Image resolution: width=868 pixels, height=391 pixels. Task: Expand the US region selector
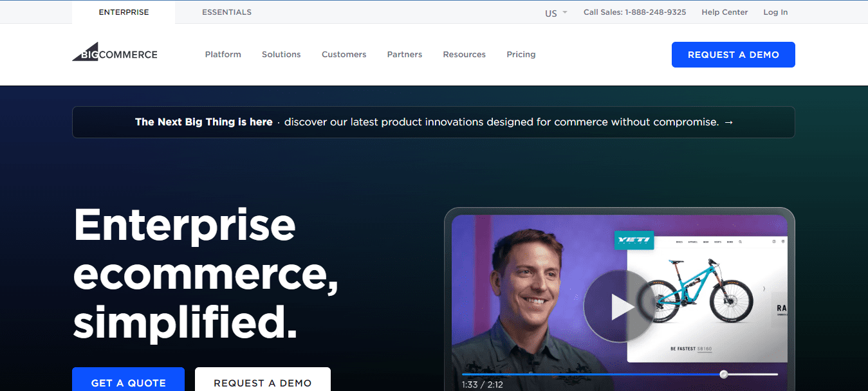(556, 12)
